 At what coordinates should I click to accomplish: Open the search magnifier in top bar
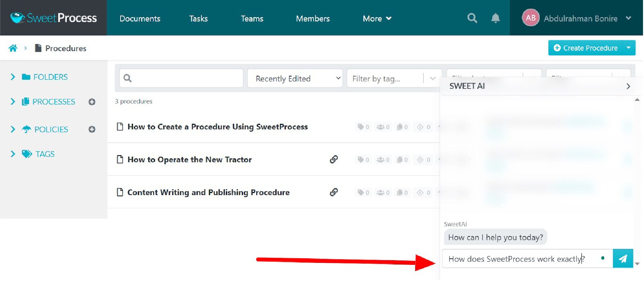[472, 18]
